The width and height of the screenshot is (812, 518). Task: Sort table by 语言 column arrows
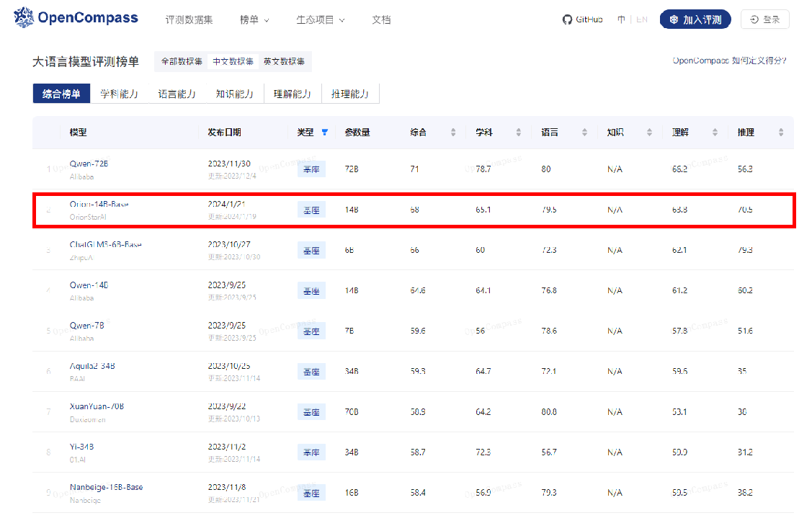[584, 132]
